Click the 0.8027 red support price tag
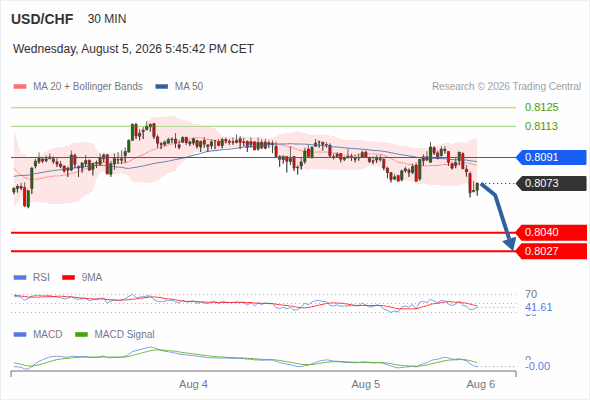 pyautogui.click(x=551, y=251)
